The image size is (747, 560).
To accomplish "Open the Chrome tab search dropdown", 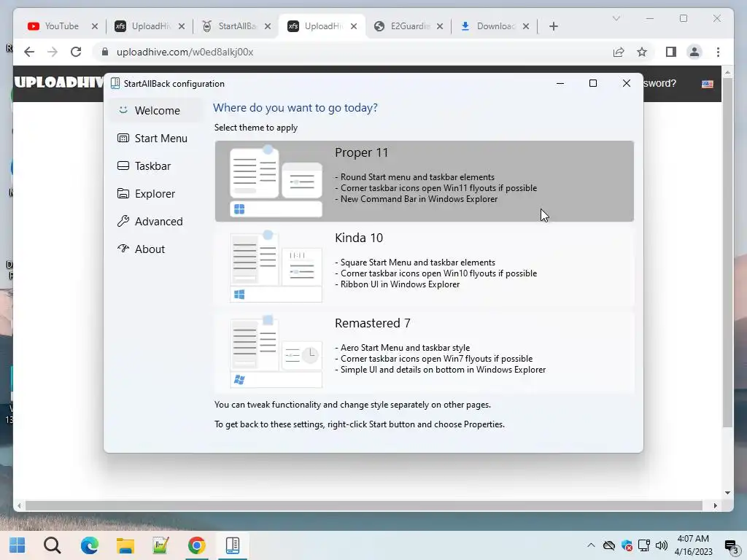I will coord(616,18).
